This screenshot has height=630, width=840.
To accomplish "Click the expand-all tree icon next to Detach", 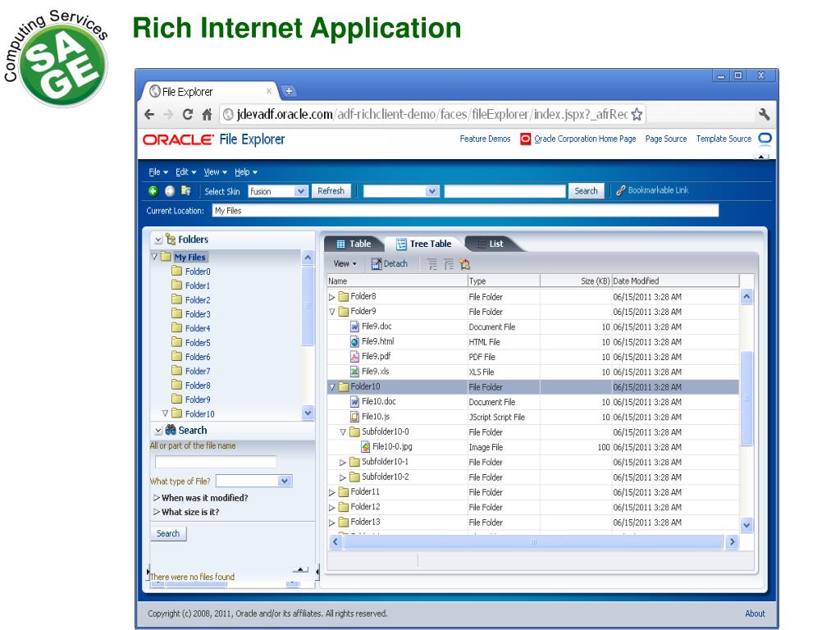I will (x=432, y=264).
